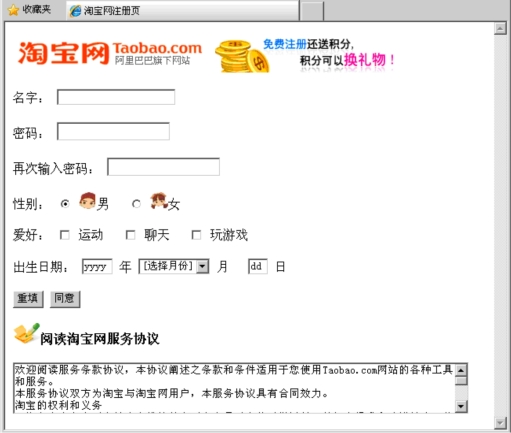The width and height of the screenshot is (511, 433).
Task: Enable the 玩游戏 checkbox
Action: [x=196, y=235]
